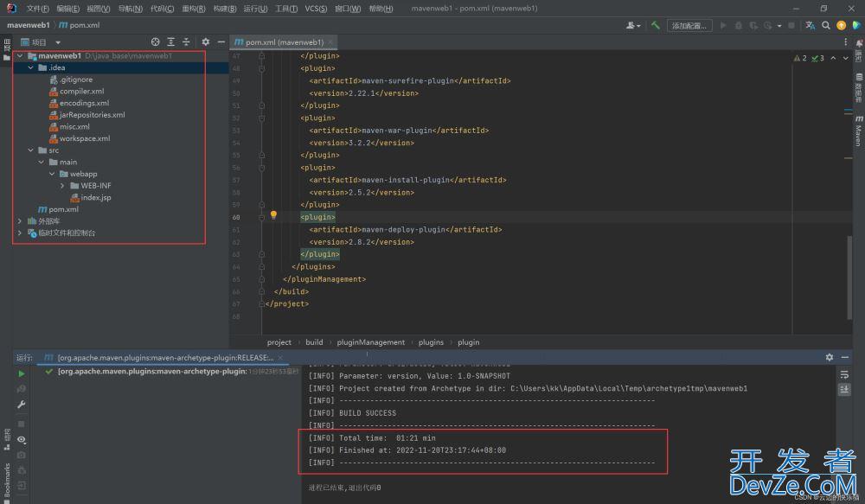The height and width of the screenshot is (504, 865).
Task: Click Collapse All in project panel
Action: pos(187,41)
